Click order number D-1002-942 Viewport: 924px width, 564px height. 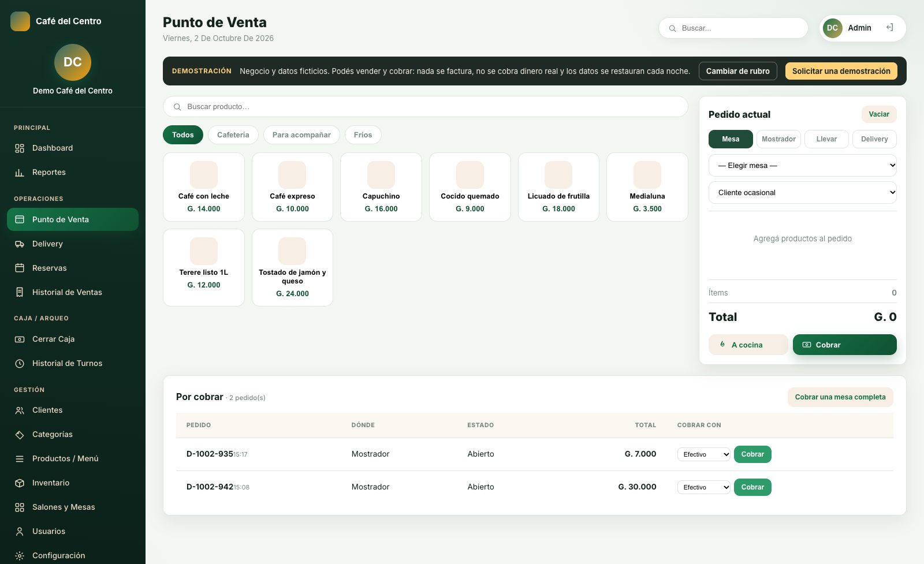point(210,487)
